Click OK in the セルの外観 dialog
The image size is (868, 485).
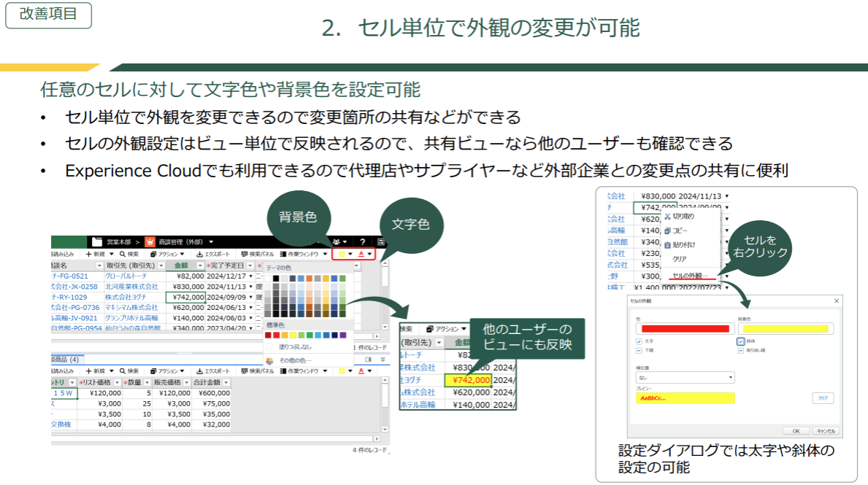coord(796,431)
